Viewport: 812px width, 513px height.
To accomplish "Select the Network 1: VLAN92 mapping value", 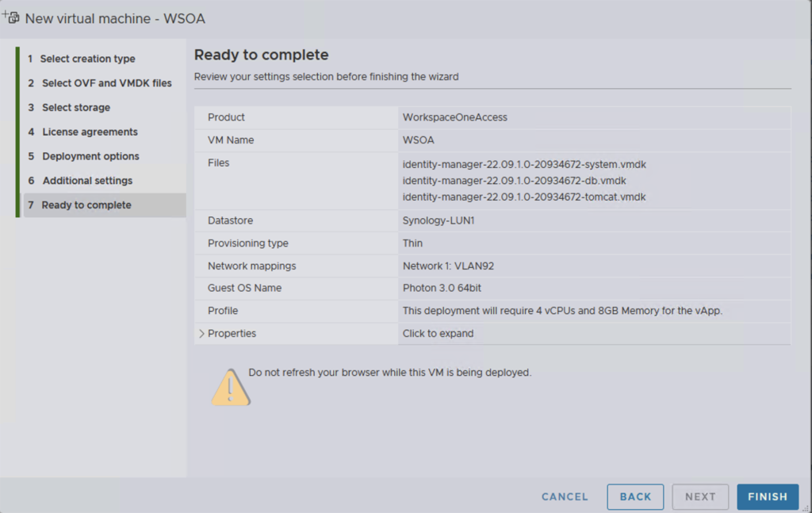I will [x=448, y=266].
